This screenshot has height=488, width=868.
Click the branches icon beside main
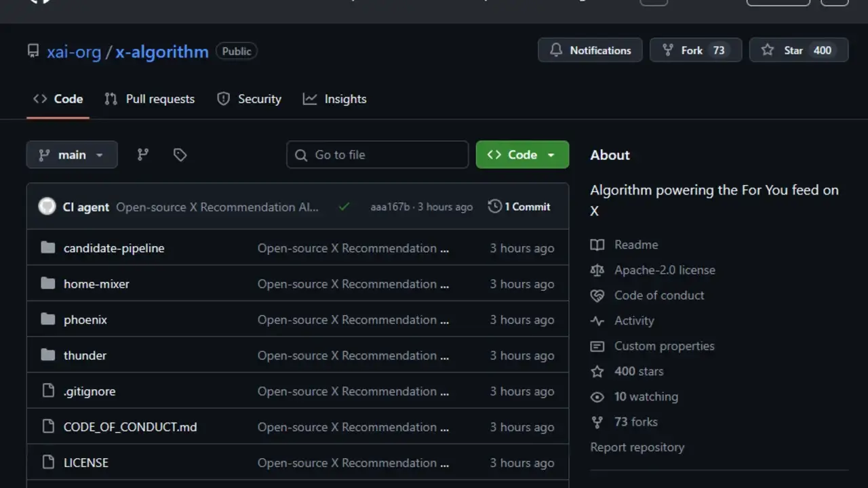[x=142, y=155]
